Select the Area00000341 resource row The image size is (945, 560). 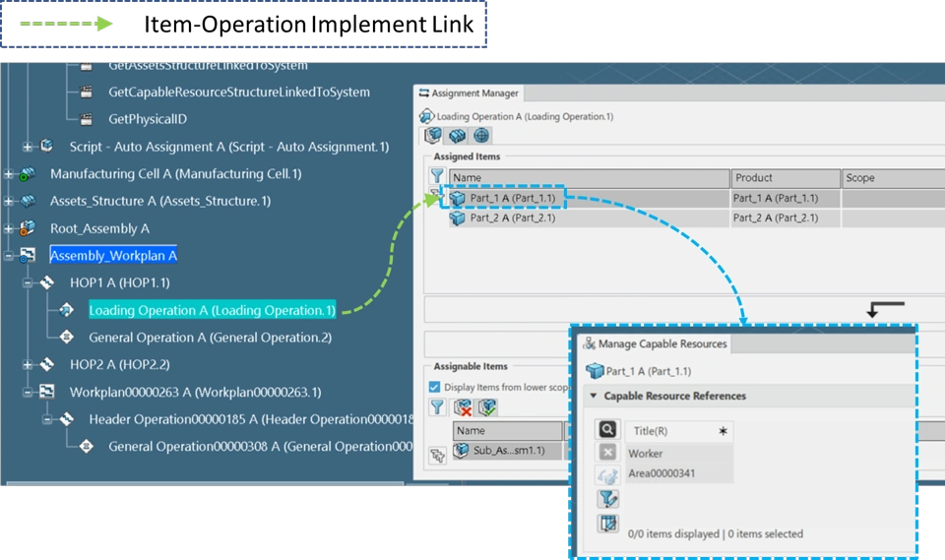[679, 473]
